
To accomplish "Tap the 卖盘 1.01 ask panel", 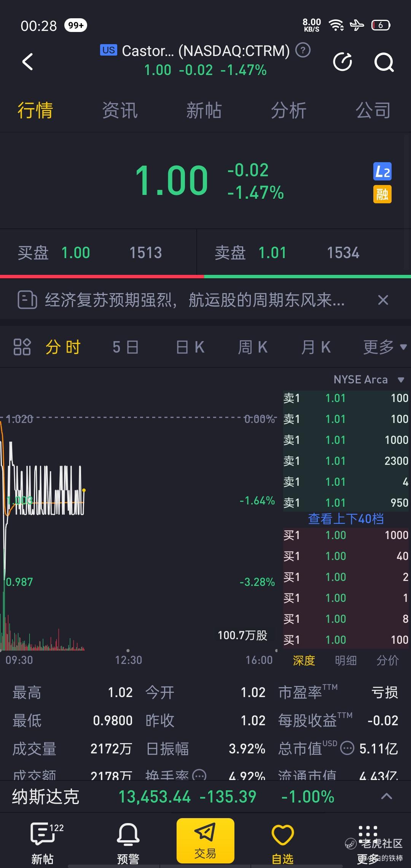I will coord(304,252).
